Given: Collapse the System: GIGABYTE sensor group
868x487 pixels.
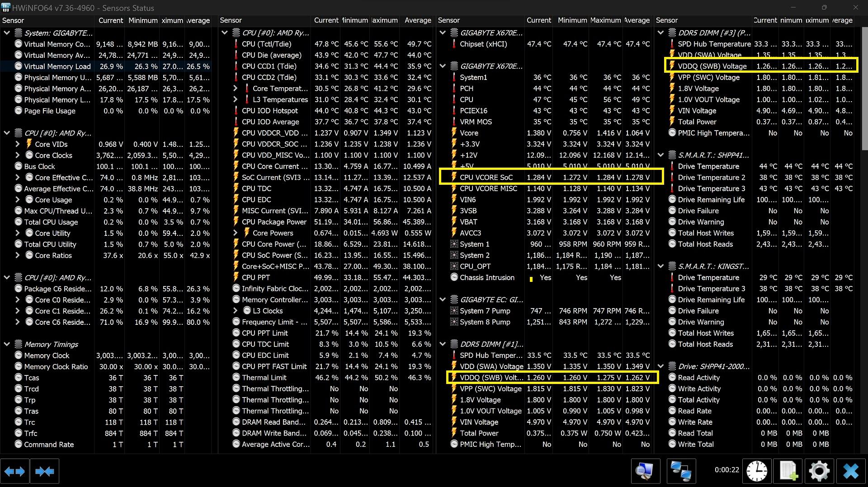Looking at the screenshot, I should 7,33.
